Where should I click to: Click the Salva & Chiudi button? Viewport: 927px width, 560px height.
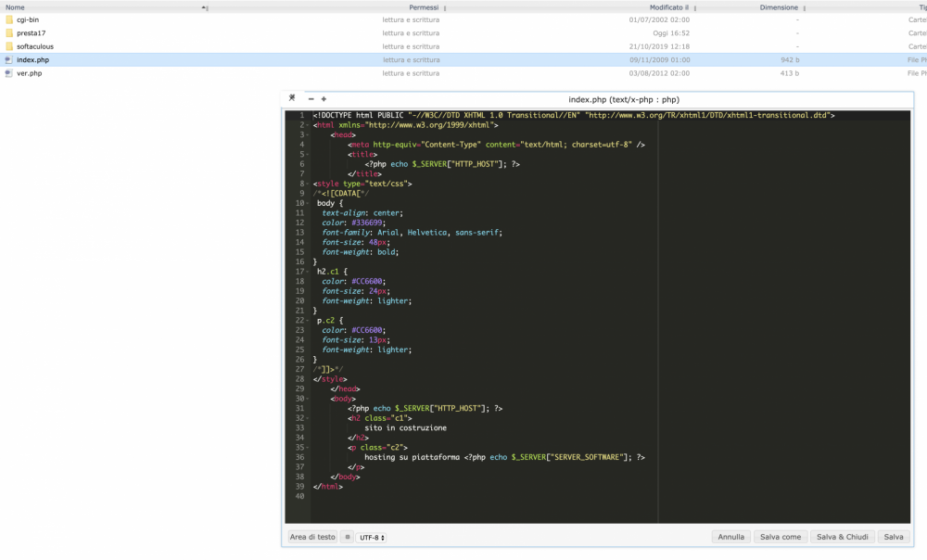(843, 537)
